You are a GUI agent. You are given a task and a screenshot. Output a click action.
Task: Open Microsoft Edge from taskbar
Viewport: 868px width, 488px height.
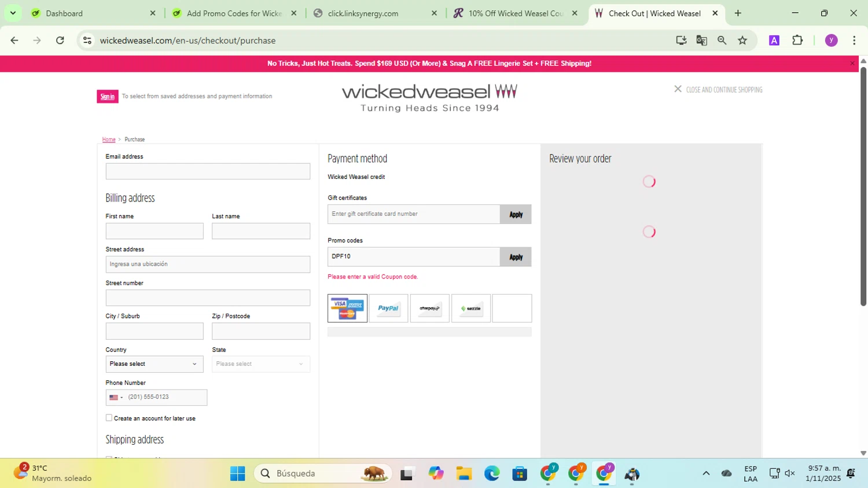tap(492, 474)
